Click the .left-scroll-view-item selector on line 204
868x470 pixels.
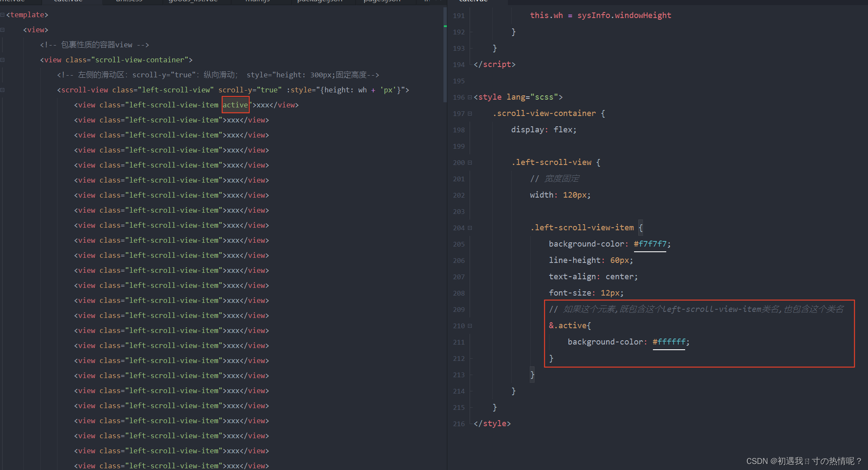coord(582,228)
